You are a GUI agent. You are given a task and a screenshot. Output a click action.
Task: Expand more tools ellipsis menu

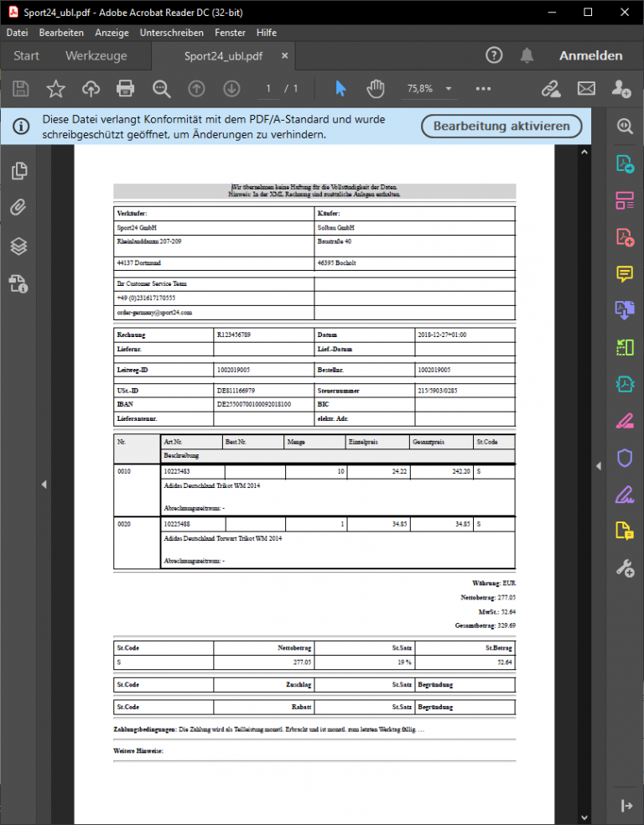click(483, 88)
